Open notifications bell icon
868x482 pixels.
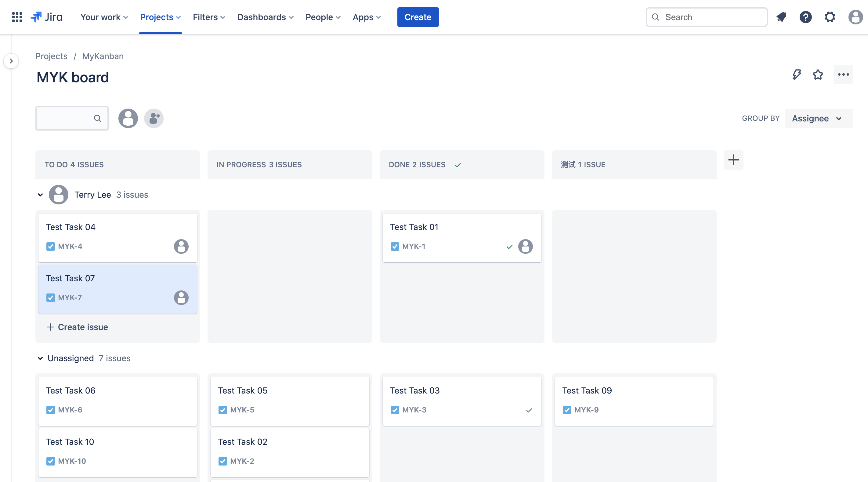point(781,17)
